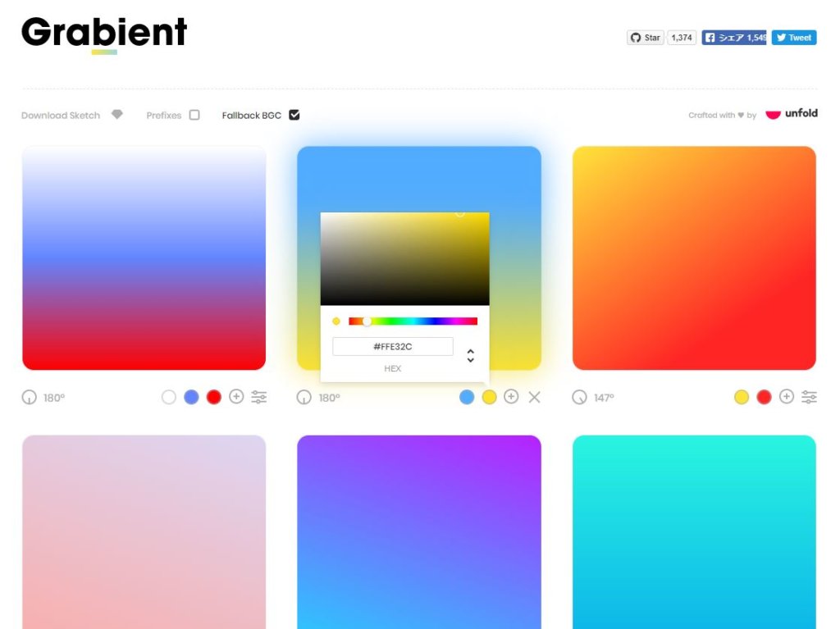The image size is (840, 629).
Task: Click the angle dial icon under the first gradient
Action: click(x=30, y=398)
